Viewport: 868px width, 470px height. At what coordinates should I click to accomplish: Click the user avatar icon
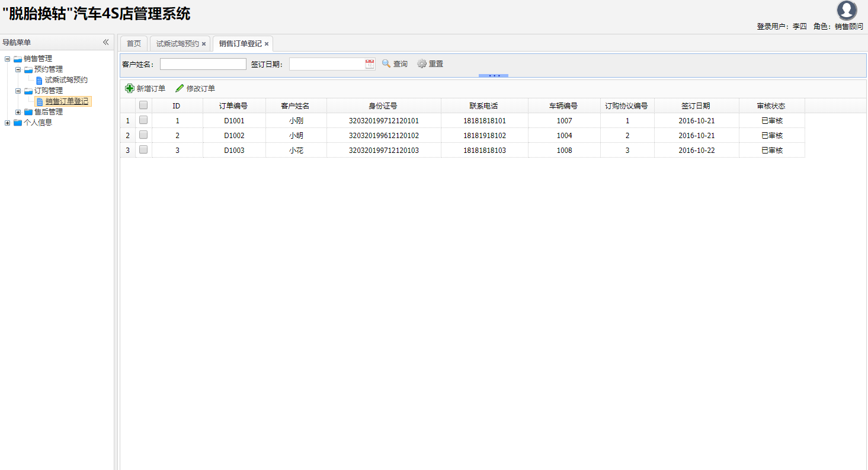click(847, 11)
